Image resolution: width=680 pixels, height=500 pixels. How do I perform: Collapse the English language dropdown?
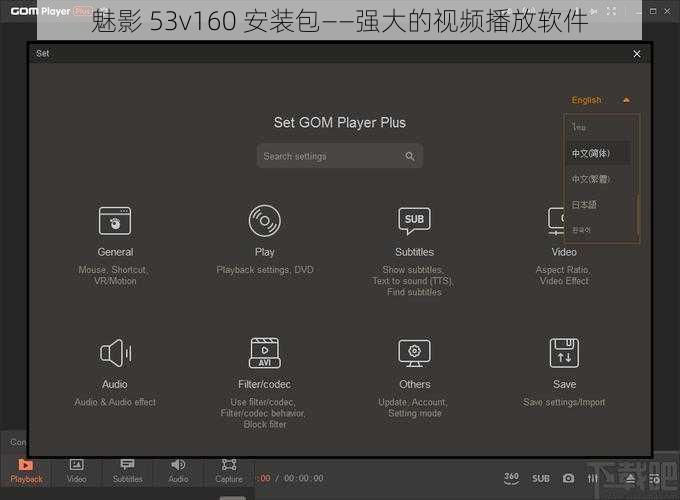(626, 100)
